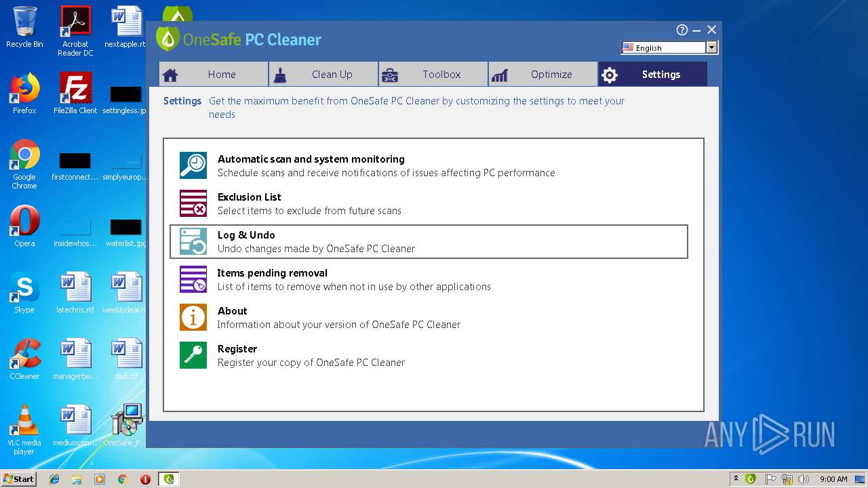Image resolution: width=868 pixels, height=488 pixels.
Task: Select the OneSafe installer desktop icon
Action: pyautogui.click(x=125, y=426)
